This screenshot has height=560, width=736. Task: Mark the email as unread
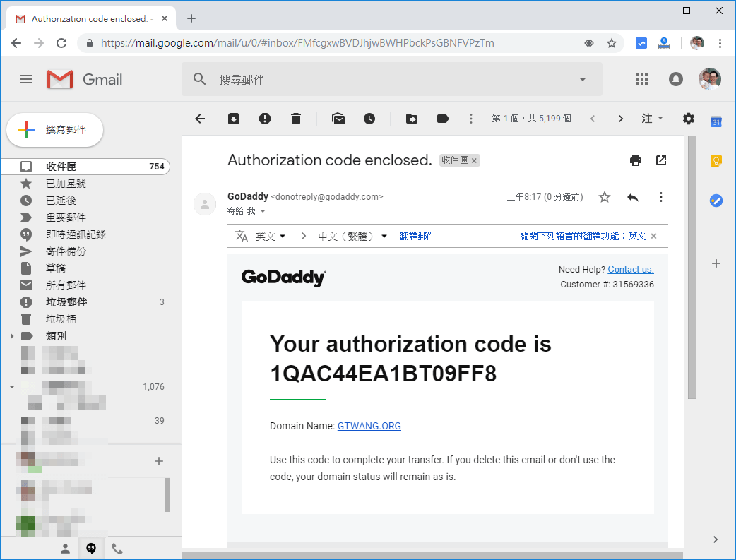(x=338, y=119)
